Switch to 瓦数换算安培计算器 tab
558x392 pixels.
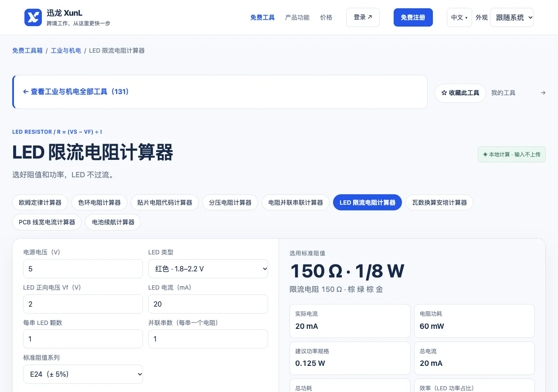pos(439,203)
